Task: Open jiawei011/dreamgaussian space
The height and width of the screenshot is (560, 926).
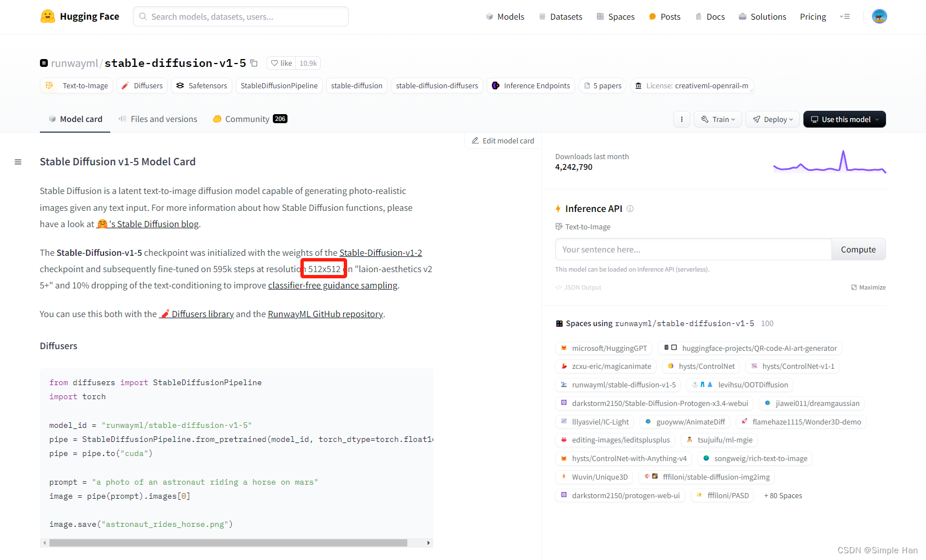Action: click(x=812, y=403)
